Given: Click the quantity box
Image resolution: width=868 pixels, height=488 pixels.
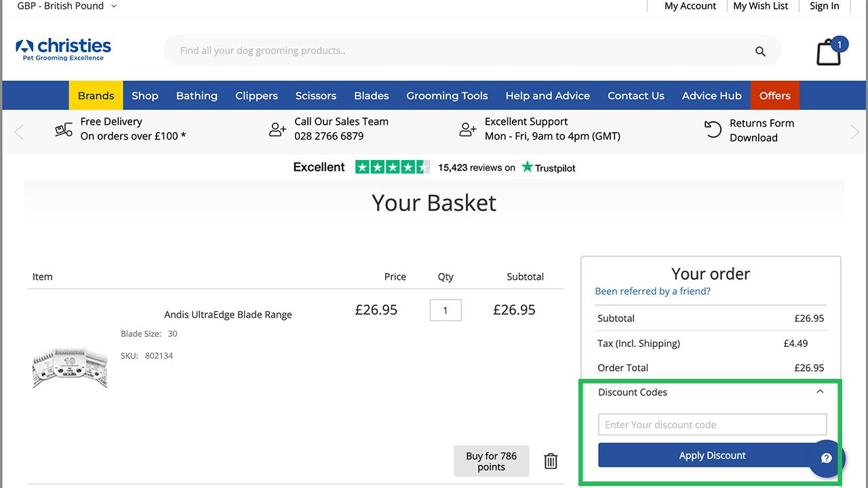Looking at the screenshot, I should point(446,310).
